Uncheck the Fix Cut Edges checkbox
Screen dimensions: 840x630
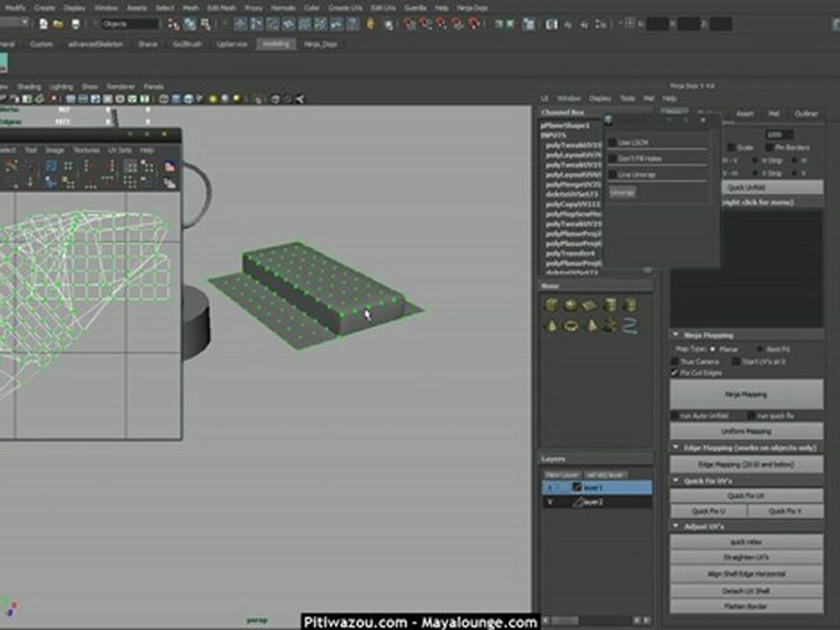pos(675,373)
